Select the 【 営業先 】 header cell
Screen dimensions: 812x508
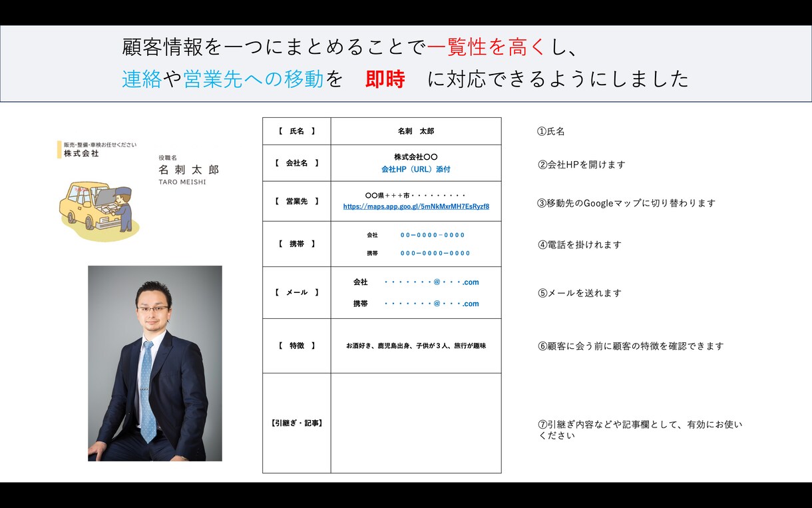point(297,201)
